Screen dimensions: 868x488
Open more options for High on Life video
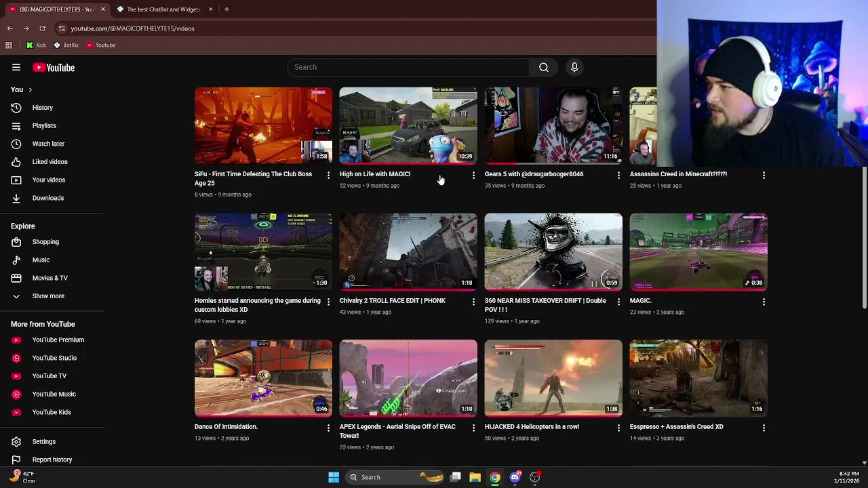click(473, 175)
